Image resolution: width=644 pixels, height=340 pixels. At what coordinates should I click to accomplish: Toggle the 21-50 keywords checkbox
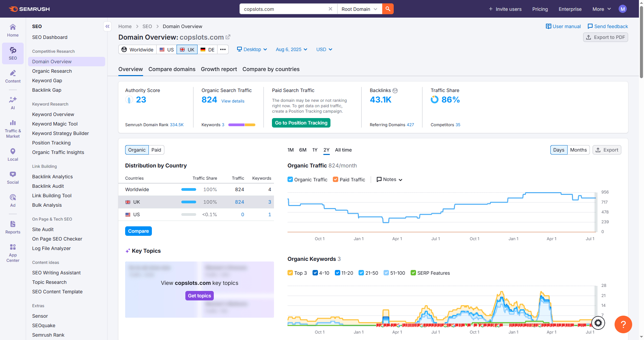(361, 273)
